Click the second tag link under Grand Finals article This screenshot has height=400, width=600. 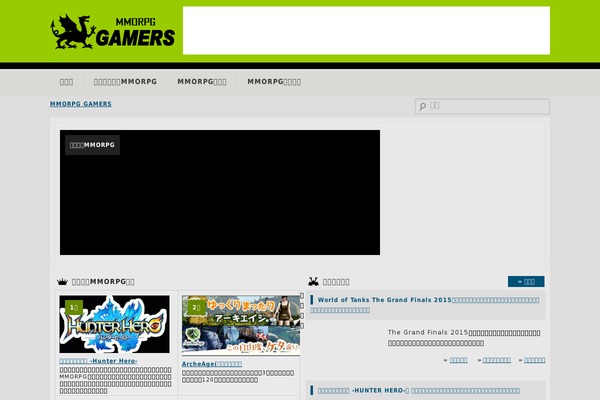[497, 360]
